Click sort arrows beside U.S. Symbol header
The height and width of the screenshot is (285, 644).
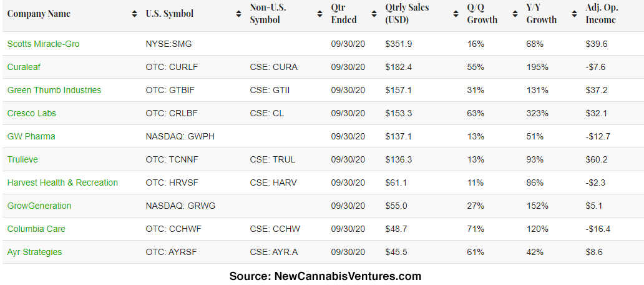coord(239,14)
